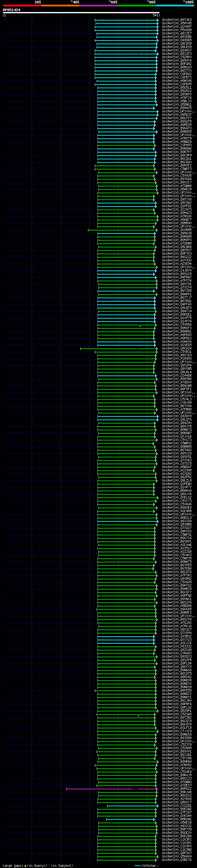Open hit UniRef100_Q9FSG7
The width and height of the screenshot is (197, 868).
pos(177,853)
